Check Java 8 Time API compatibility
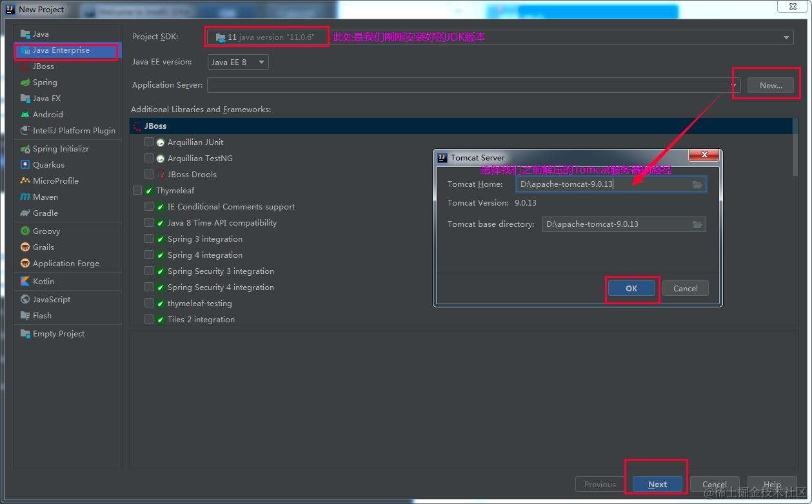The image size is (812, 504). click(x=149, y=222)
